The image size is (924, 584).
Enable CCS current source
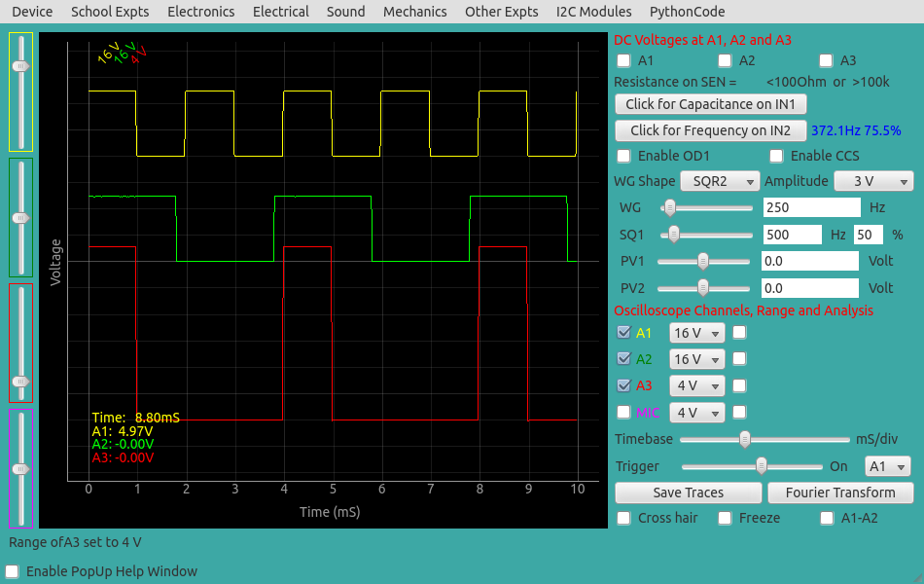[x=776, y=156]
